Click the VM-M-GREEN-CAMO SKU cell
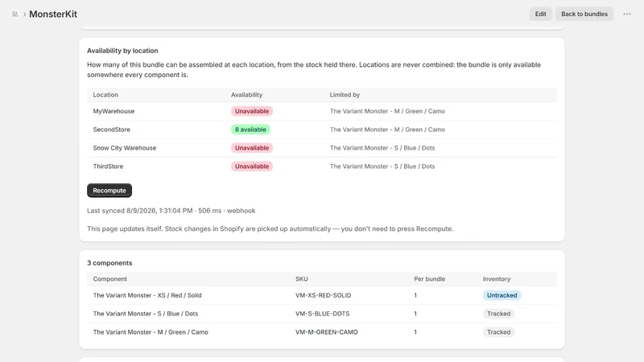This screenshot has height=362, width=644. [327, 332]
